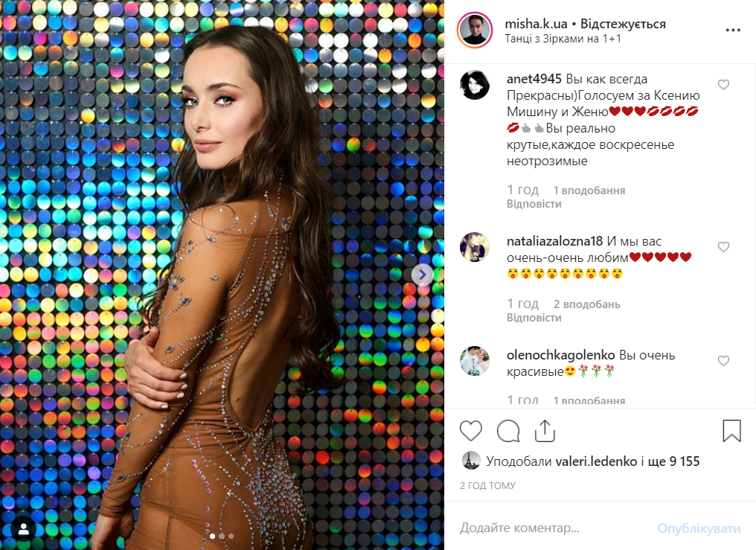Open nataliazalozna18 profile picture

coord(475,247)
